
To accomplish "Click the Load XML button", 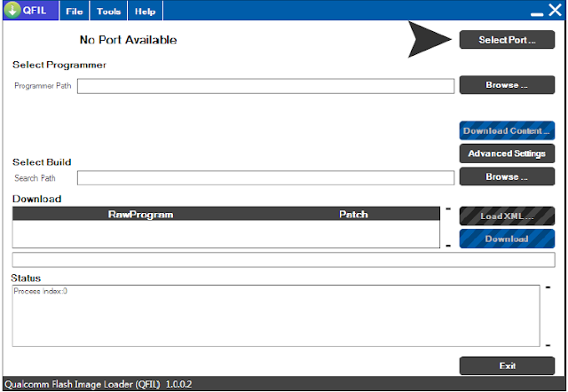I will 507,216.
